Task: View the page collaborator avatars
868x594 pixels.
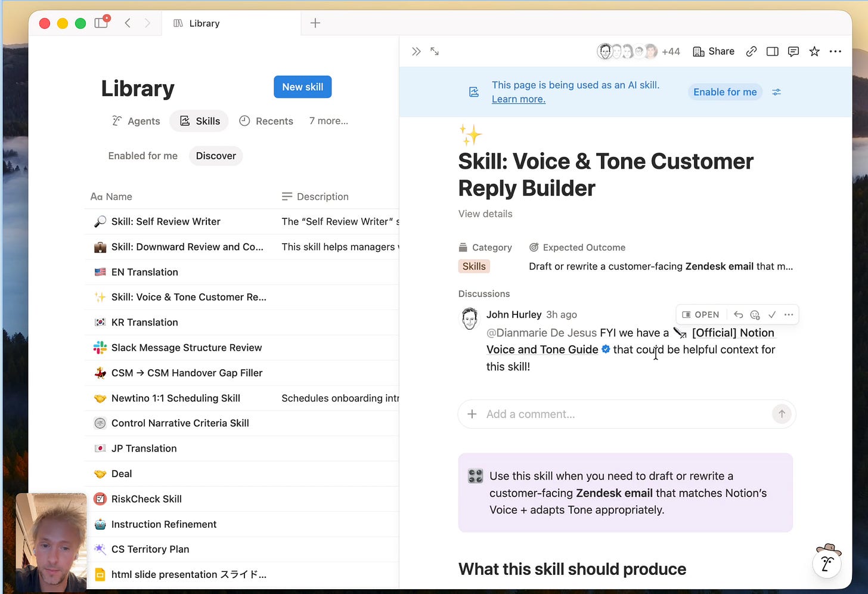Action: 627,51
